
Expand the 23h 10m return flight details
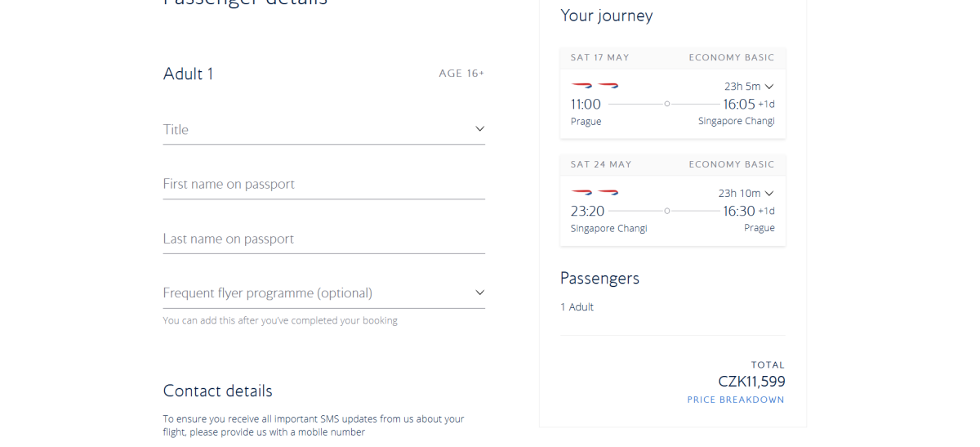(x=746, y=193)
